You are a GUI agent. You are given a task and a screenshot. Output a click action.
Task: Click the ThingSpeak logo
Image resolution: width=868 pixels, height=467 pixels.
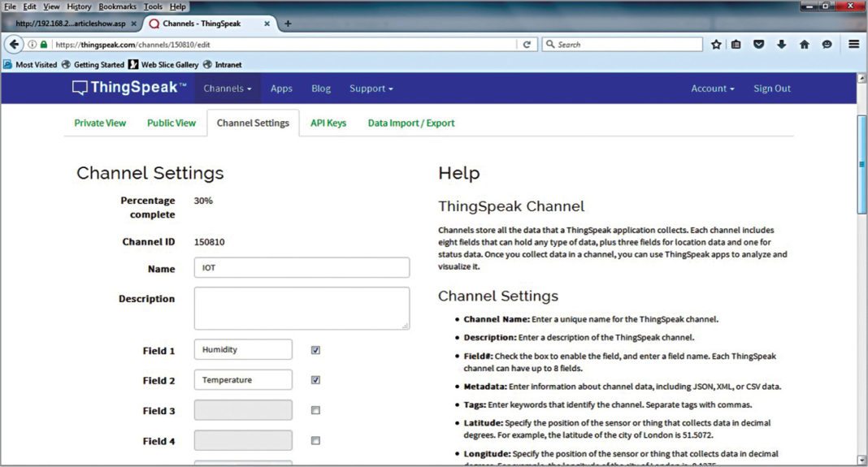(129, 89)
